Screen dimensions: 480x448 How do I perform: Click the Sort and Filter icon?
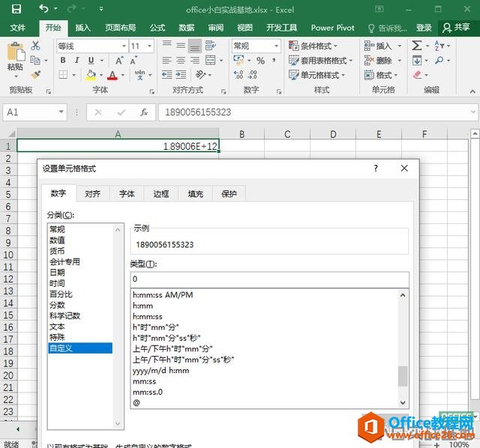439,46
